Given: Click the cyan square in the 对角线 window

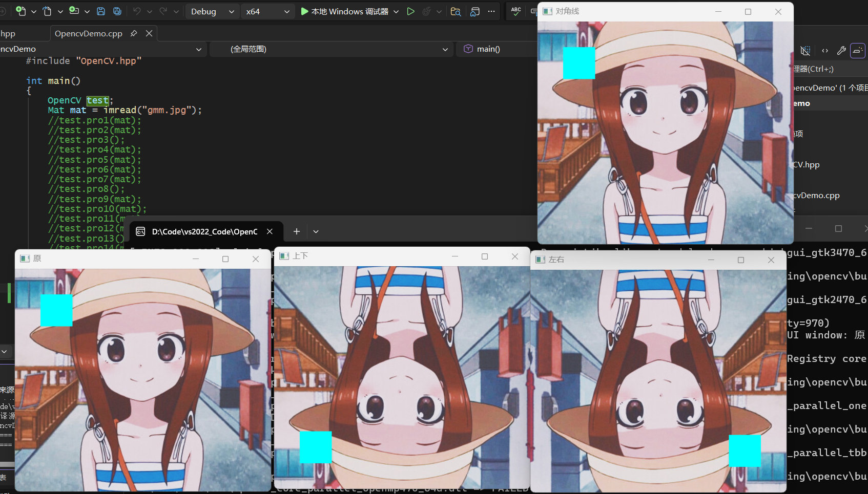Looking at the screenshot, I should click(x=579, y=63).
